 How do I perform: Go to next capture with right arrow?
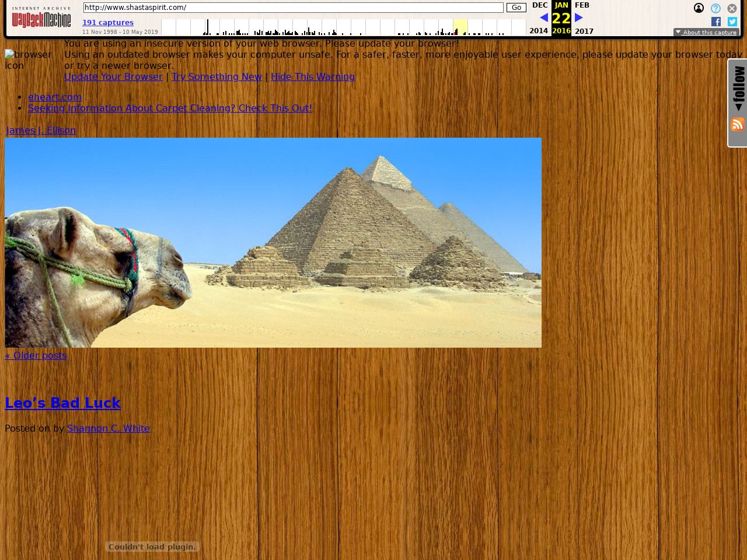[579, 17]
